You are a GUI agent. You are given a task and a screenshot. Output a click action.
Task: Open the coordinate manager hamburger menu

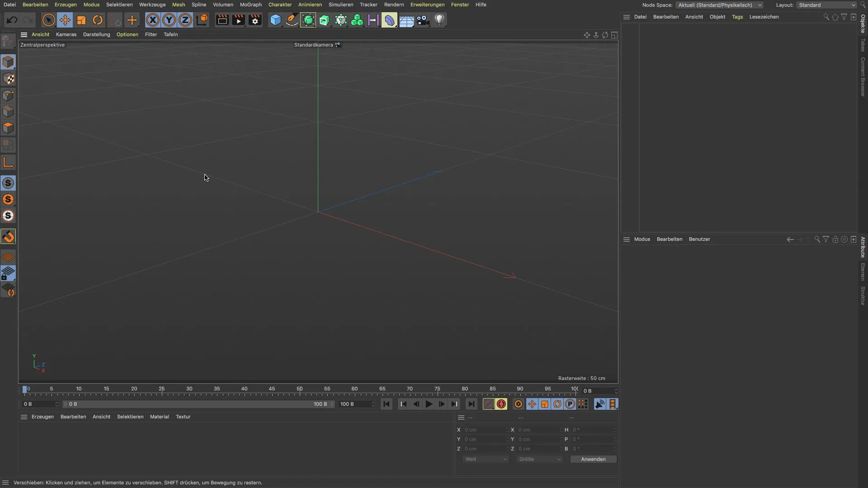point(461,417)
